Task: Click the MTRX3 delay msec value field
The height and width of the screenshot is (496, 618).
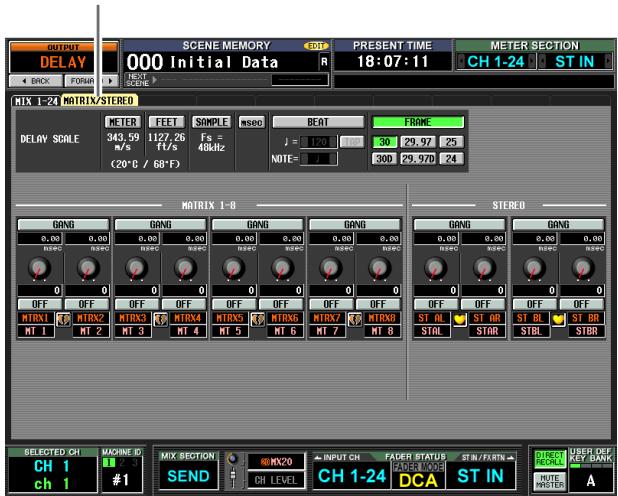Action: [137, 239]
